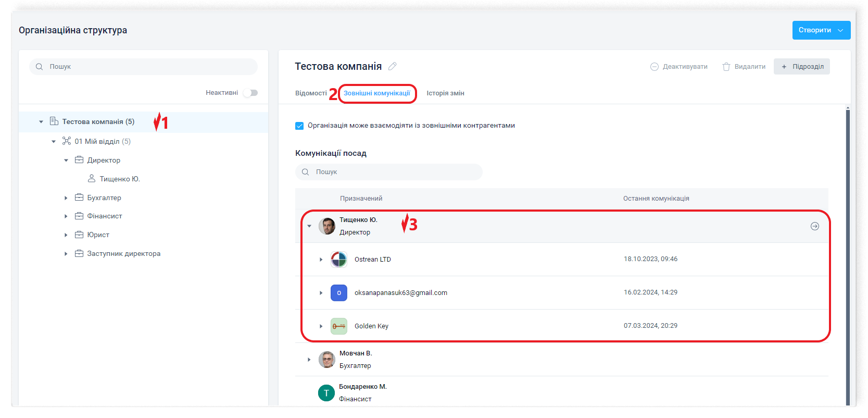
Task: Click the vertical scrollbar in right panel
Action: tap(847, 255)
